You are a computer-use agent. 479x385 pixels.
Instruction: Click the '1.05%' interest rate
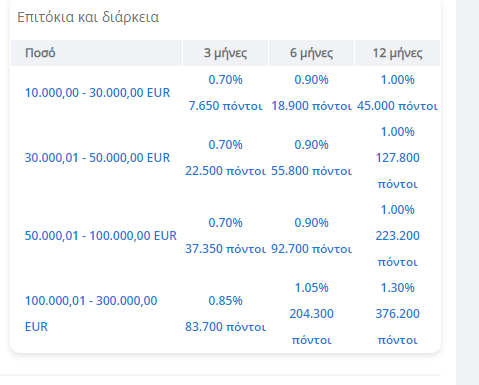[x=311, y=288]
